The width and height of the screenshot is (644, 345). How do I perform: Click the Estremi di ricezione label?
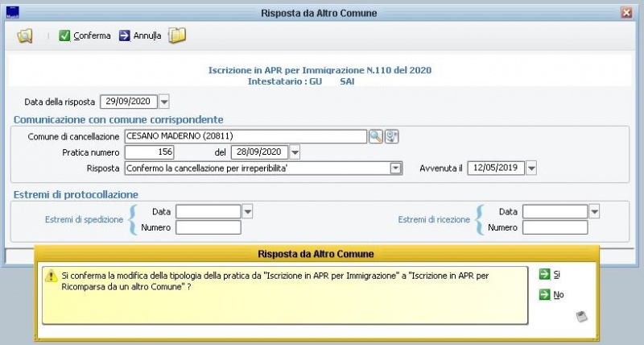(434, 219)
